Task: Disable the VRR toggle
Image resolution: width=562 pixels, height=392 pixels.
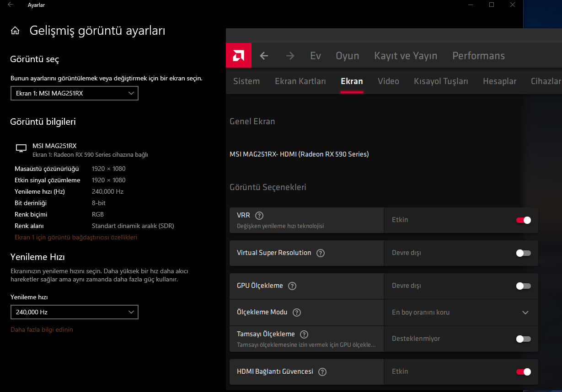Action: click(x=523, y=220)
